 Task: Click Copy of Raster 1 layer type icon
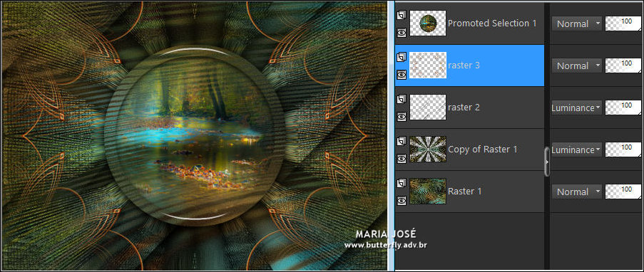pos(402,141)
